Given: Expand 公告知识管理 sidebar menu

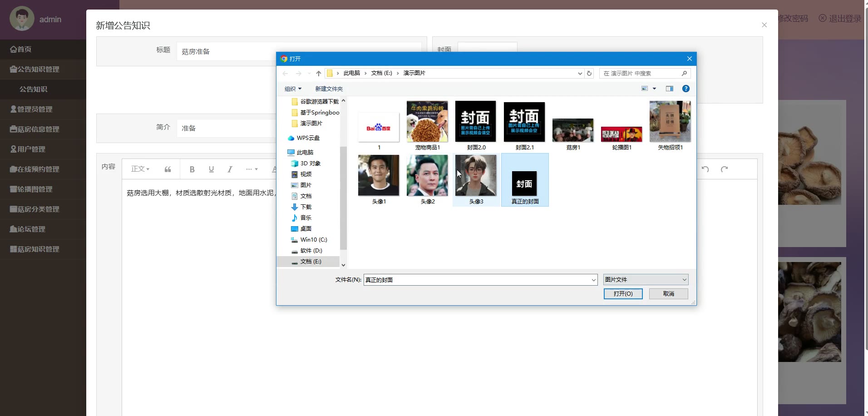Looking at the screenshot, I should 43,69.
